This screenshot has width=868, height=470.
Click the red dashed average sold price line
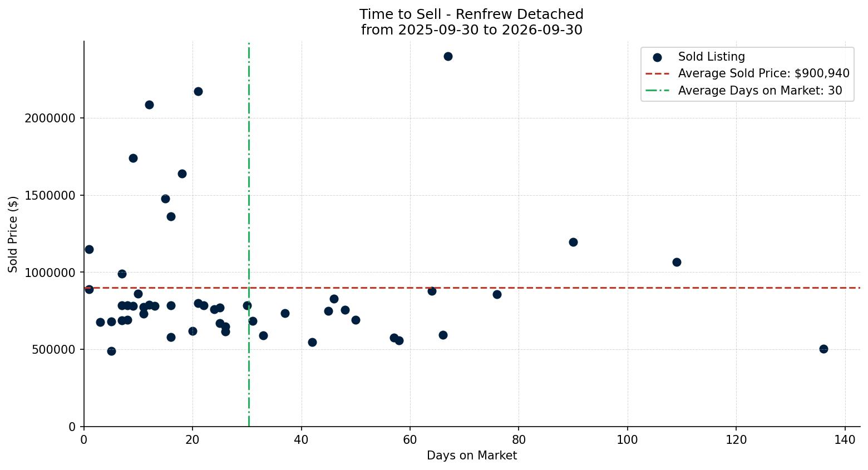point(472,288)
